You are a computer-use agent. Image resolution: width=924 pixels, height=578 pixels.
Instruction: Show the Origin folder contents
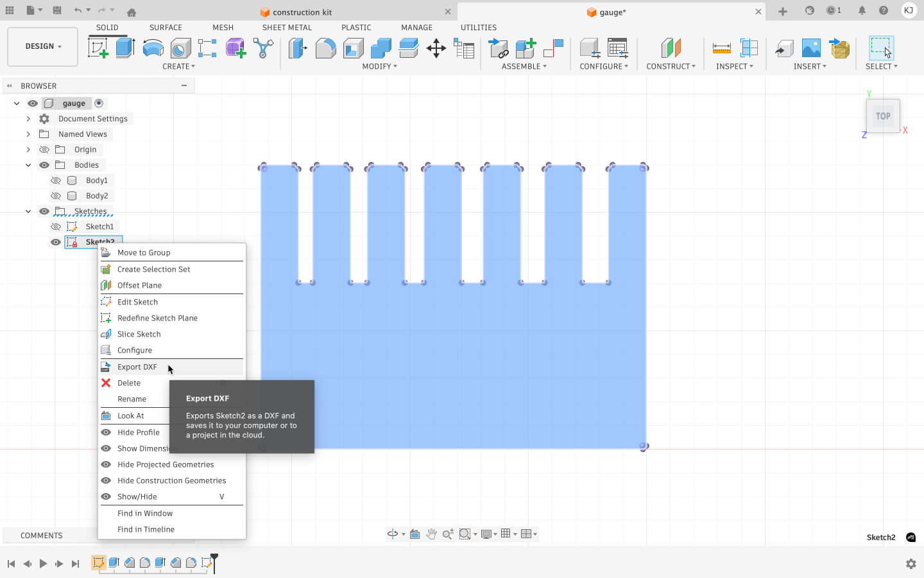(x=28, y=149)
